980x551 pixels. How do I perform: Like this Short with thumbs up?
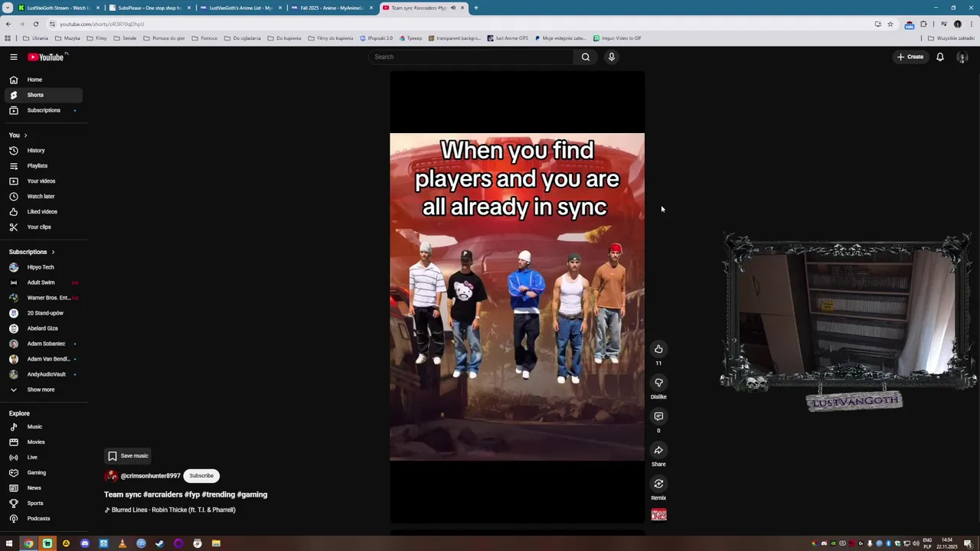[658, 349]
